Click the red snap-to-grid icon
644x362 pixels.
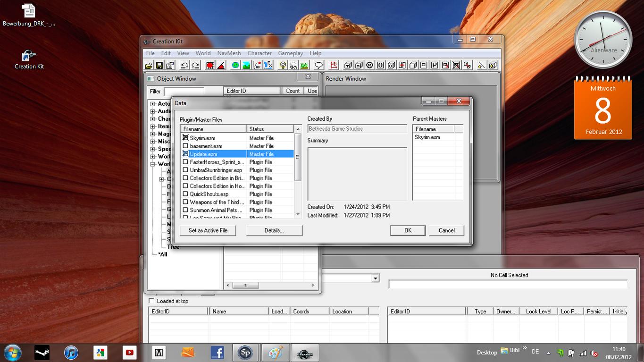[210, 66]
